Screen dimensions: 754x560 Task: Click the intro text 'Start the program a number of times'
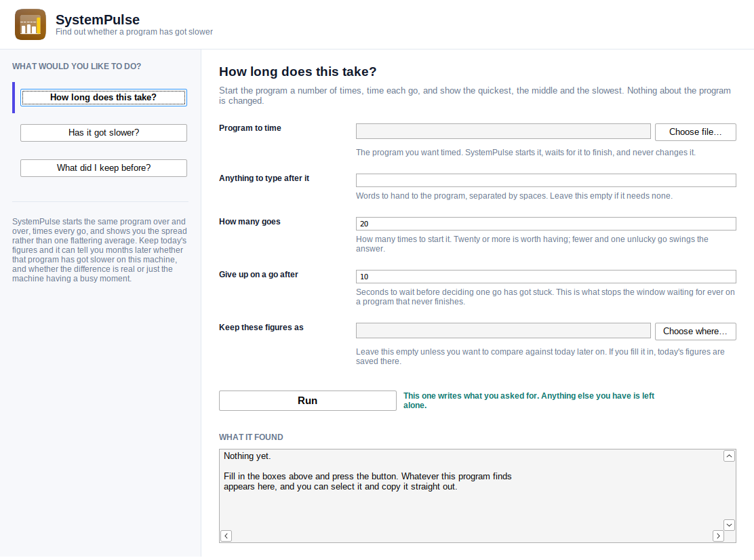pos(475,96)
